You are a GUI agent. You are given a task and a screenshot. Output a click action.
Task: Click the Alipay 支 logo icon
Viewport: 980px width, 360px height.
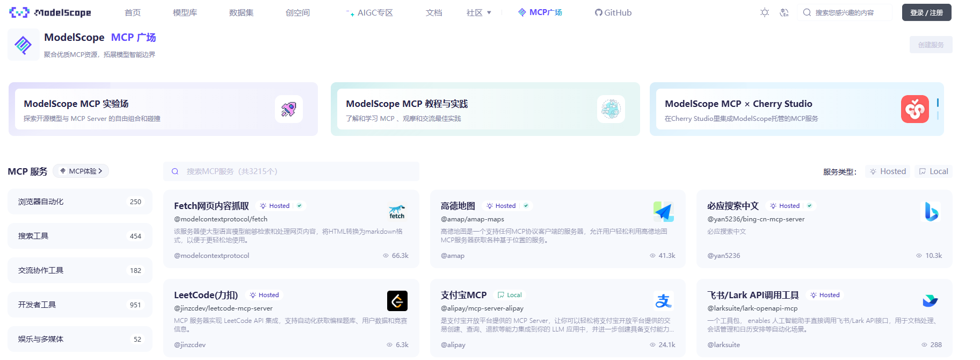(664, 301)
